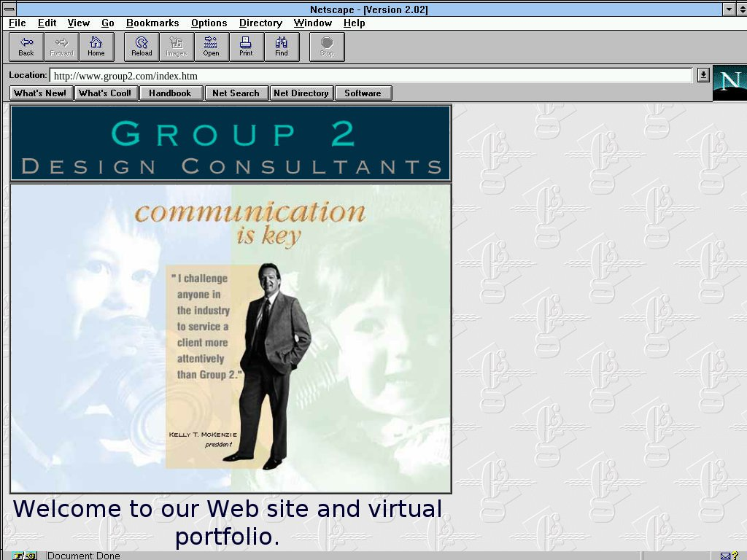
Task: Open the window control menu box
Action: tap(9, 9)
